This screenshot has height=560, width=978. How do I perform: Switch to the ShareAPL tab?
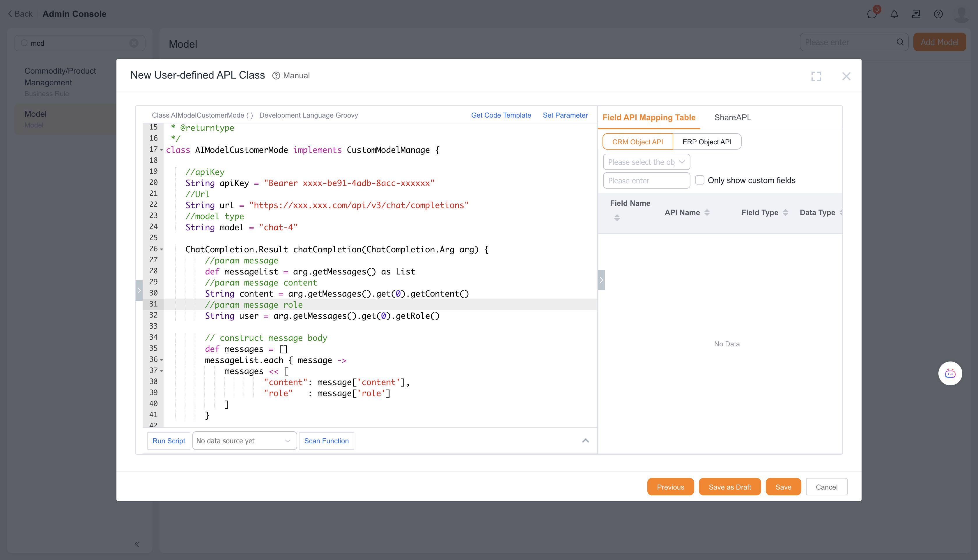click(x=732, y=118)
